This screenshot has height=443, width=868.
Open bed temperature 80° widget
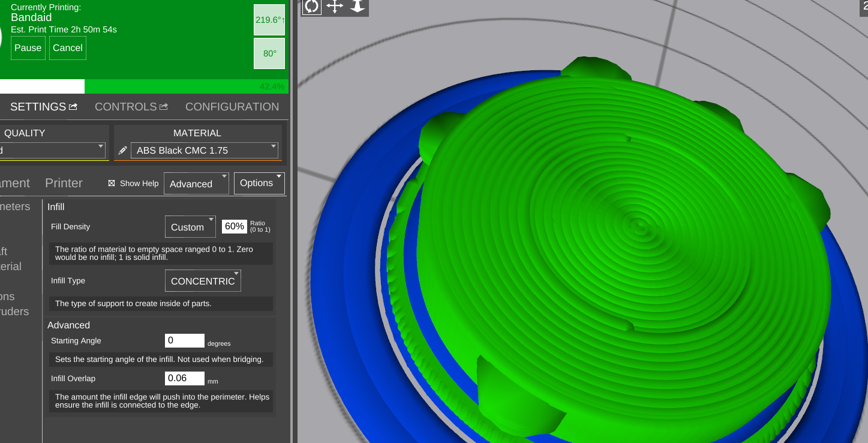point(269,53)
